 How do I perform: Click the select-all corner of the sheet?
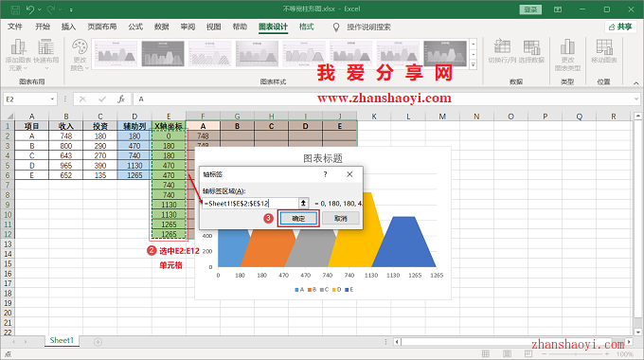point(8,117)
